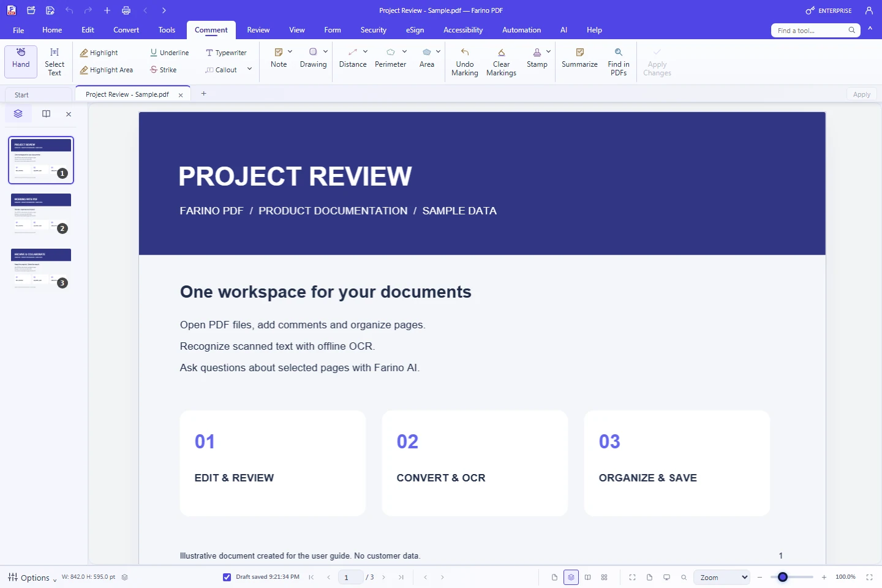Switch to two-page view mode

tap(587, 577)
